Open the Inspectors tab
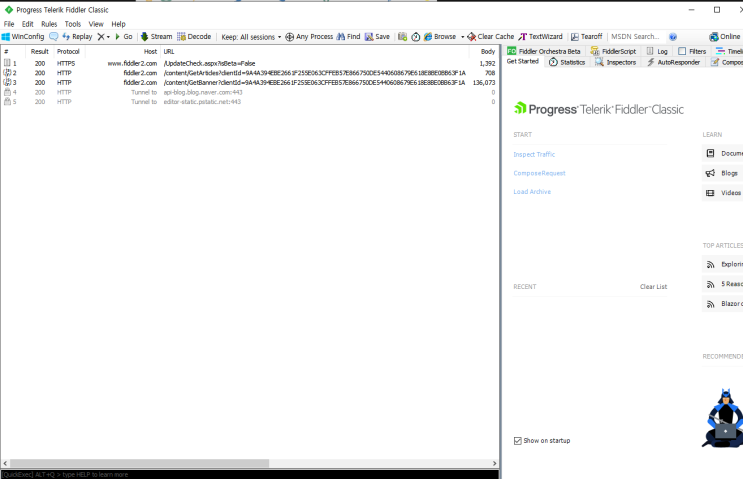743x479 pixels. tap(616, 62)
